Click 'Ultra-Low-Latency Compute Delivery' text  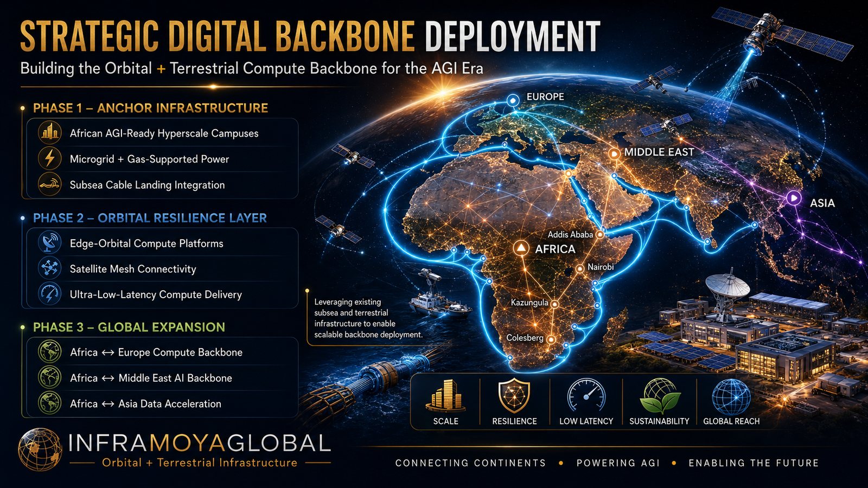click(x=156, y=294)
